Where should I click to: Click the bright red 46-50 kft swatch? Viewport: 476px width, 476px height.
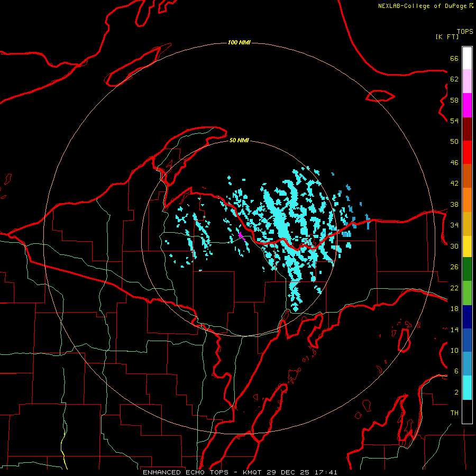pyautogui.click(x=467, y=152)
